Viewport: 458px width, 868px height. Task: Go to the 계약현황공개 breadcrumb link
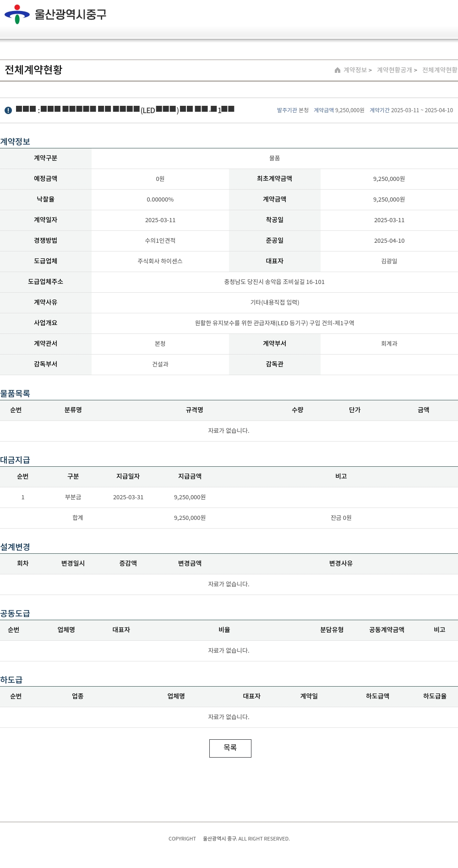click(x=394, y=70)
